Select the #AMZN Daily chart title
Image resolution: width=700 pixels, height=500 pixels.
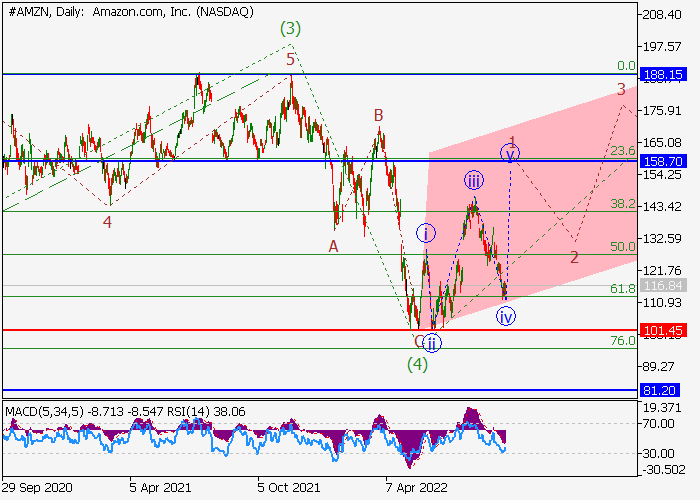tap(130, 12)
